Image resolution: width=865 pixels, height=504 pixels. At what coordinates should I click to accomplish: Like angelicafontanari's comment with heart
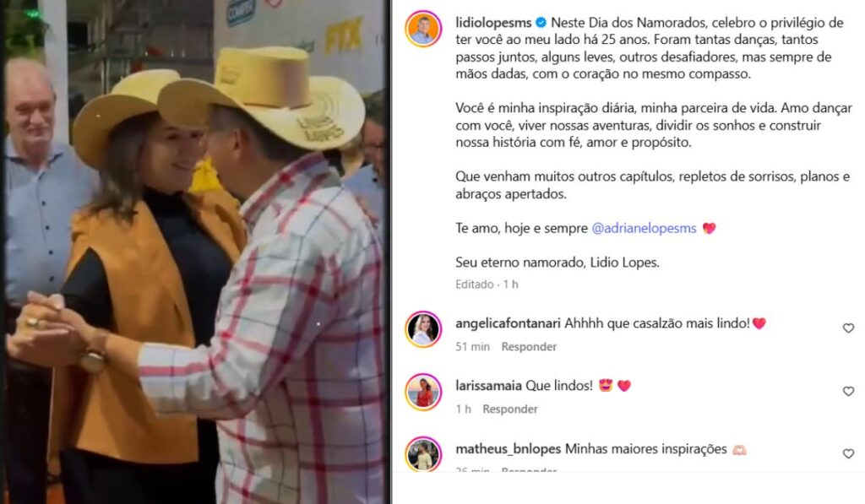click(848, 328)
